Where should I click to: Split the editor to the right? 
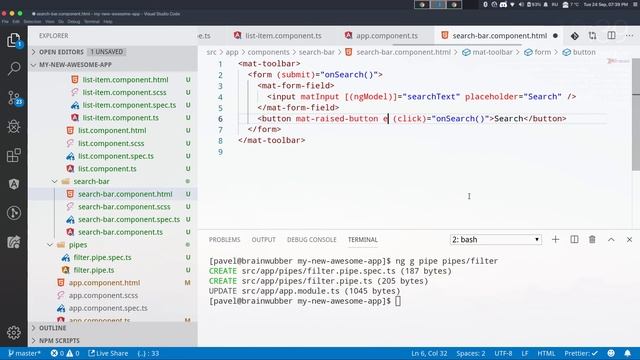coord(611,36)
